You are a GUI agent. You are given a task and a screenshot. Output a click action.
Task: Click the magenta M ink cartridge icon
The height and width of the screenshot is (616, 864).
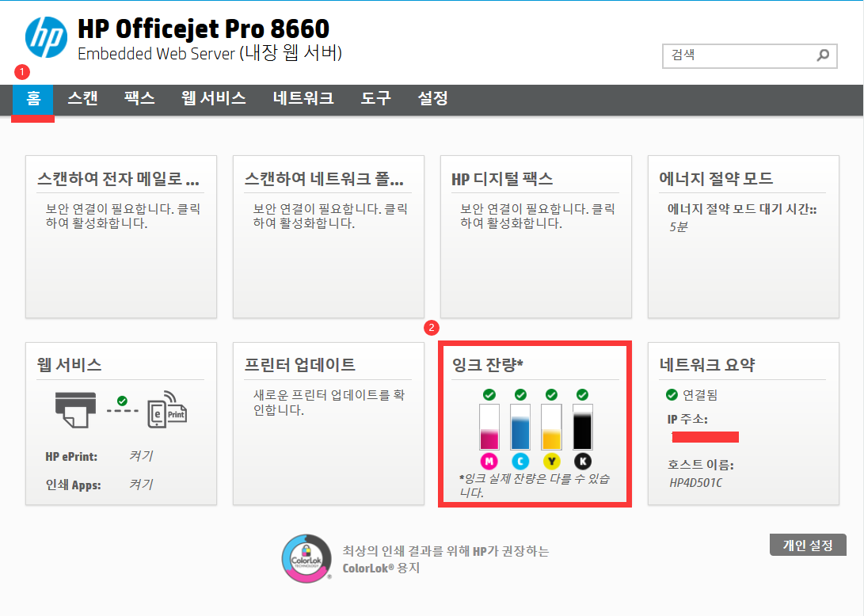[489, 461]
